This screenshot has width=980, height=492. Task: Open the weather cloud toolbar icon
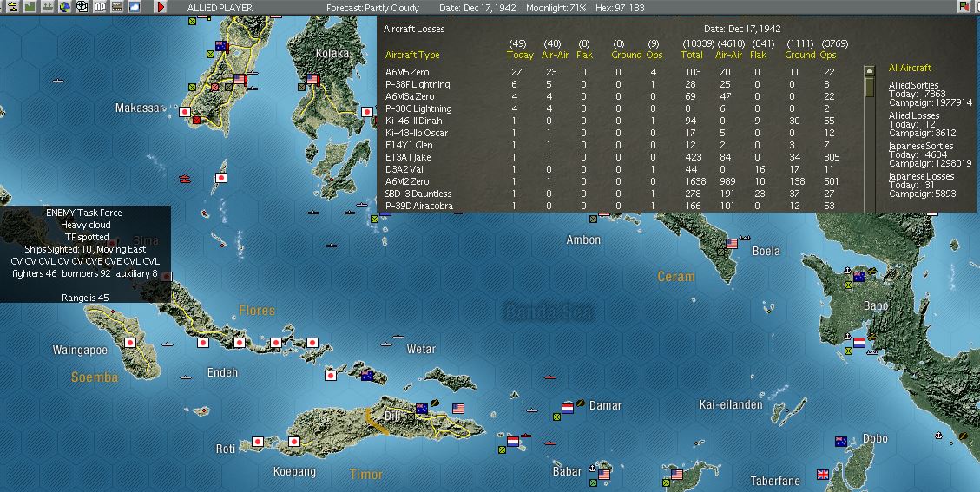click(134, 7)
